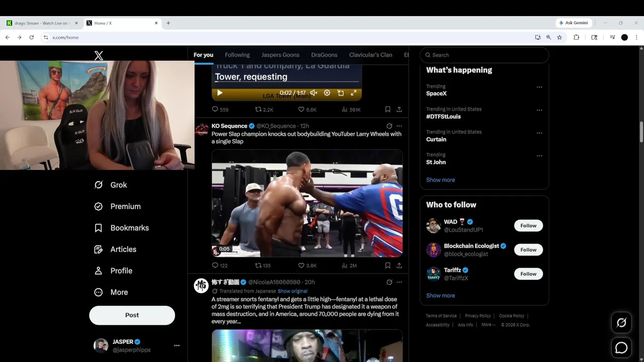
Task: Open options for St John trend
Action: (x=539, y=156)
